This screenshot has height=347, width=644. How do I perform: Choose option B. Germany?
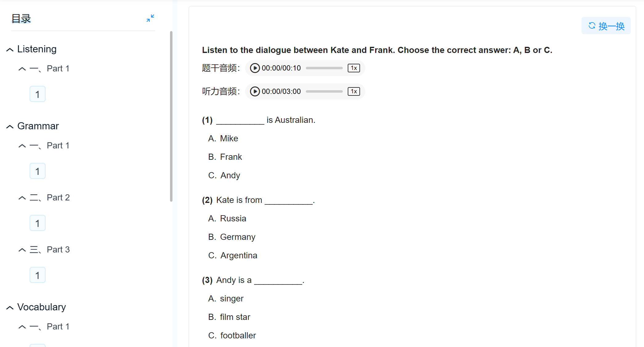pyautogui.click(x=232, y=237)
